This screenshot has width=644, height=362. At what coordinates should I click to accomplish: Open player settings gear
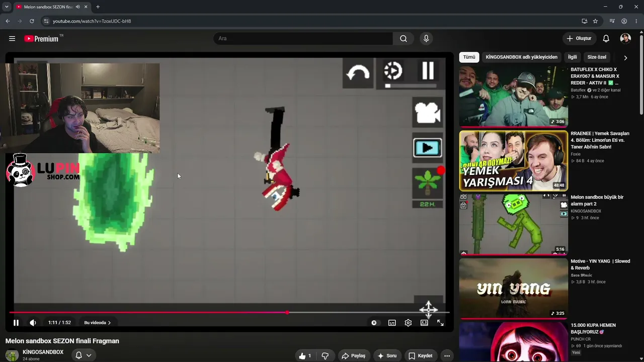tap(408, 323)
